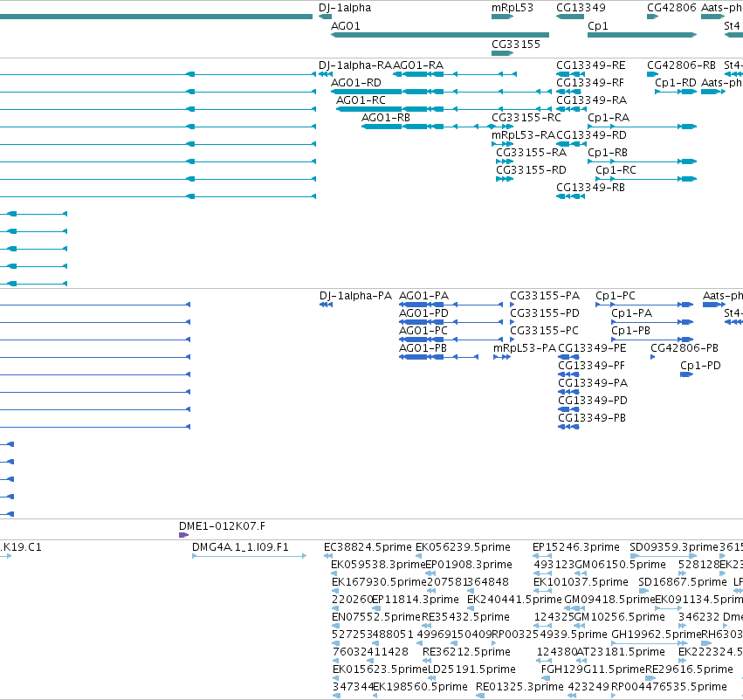Open the EK167930.5prime EST label

coord(379,581)
